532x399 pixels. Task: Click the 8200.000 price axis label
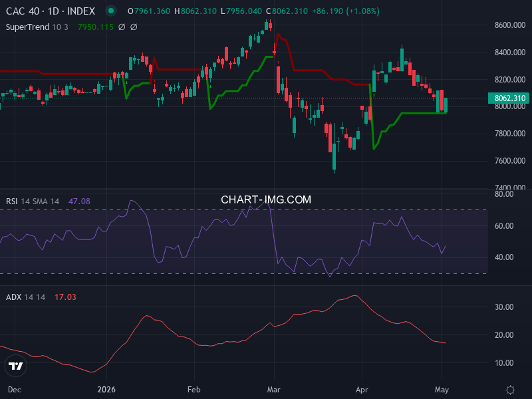(x=510, y=79)
